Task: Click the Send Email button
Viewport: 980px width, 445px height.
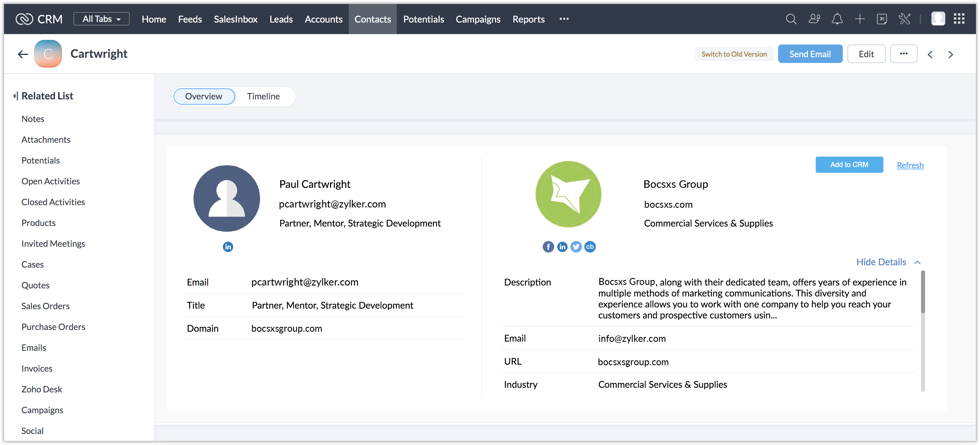Action: [x=810, y=54]
